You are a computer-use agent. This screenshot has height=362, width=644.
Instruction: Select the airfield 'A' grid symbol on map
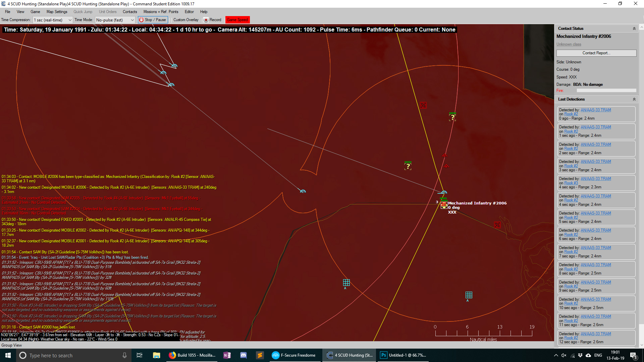click(x=346, y=283)
